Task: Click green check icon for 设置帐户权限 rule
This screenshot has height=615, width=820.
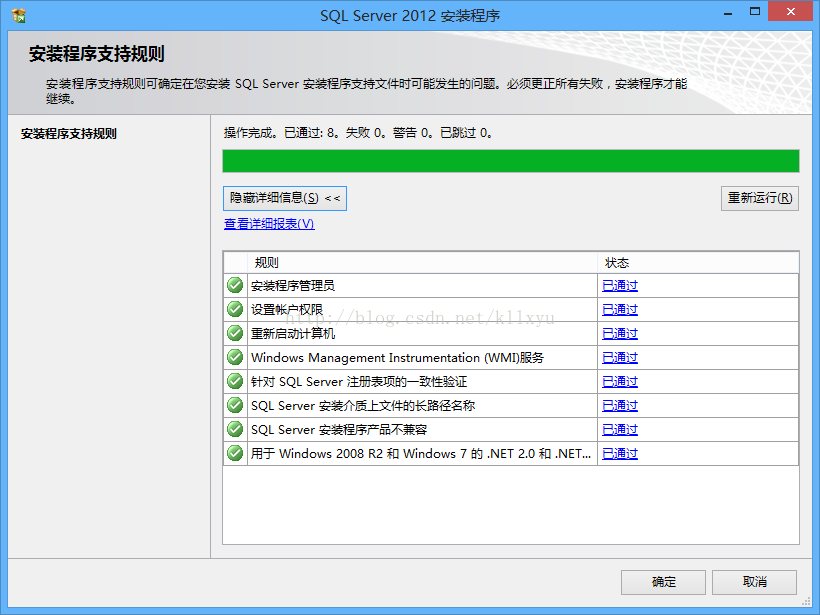Action: pos(235,309)
